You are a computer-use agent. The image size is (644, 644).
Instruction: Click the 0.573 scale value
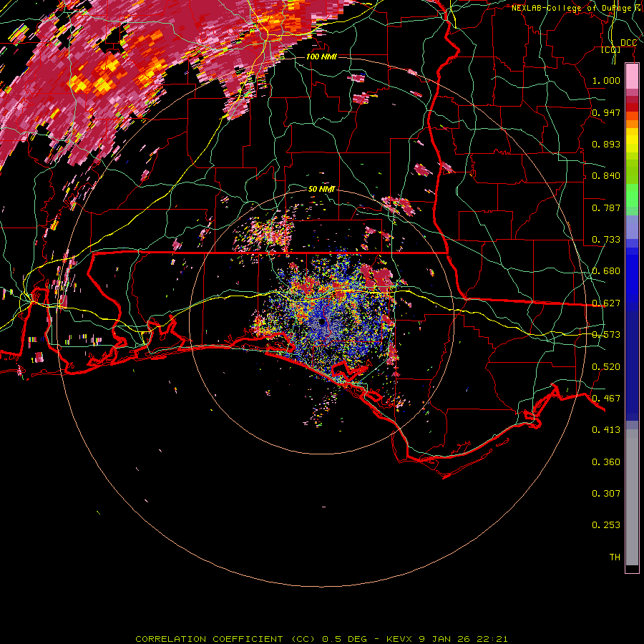tap(606, 335)
